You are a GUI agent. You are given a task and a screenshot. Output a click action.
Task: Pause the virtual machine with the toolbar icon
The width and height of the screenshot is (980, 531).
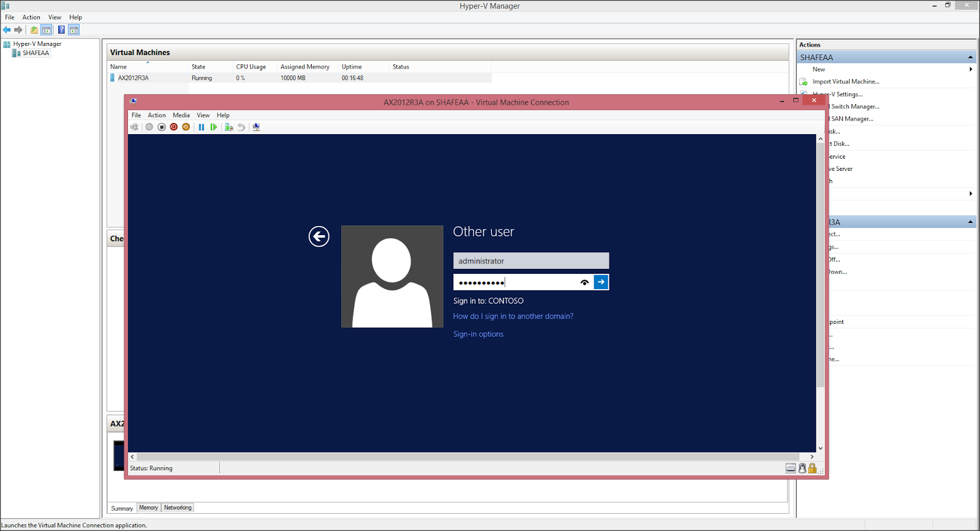tap(202, 127)
